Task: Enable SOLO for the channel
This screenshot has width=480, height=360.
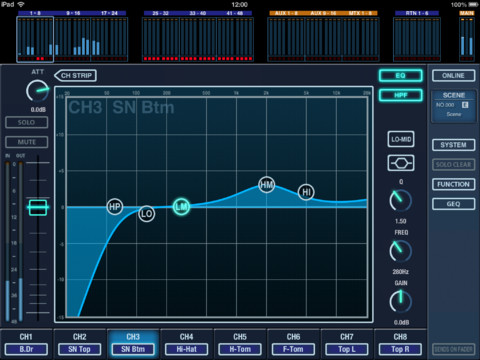Action: pyautogui.click(x=27, y=122)
